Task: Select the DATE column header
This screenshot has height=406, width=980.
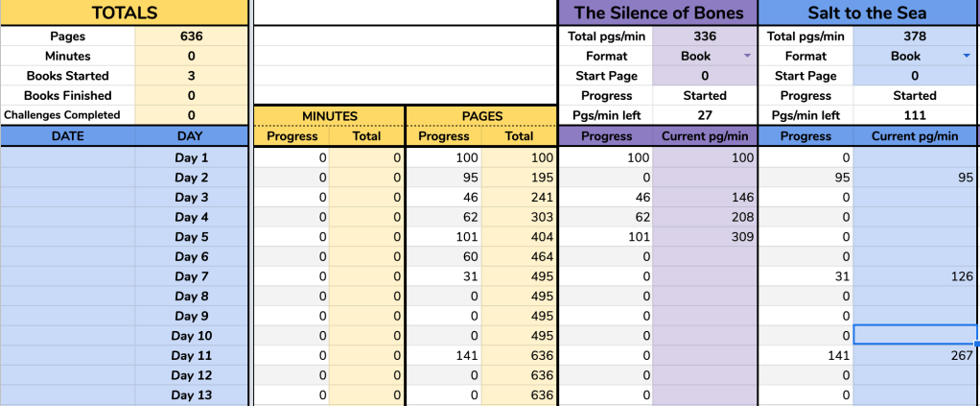Action: [x=67, y=136]
